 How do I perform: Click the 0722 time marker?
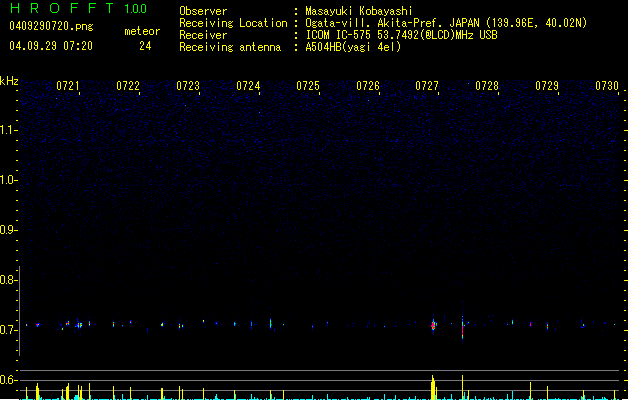coord(128,86)
